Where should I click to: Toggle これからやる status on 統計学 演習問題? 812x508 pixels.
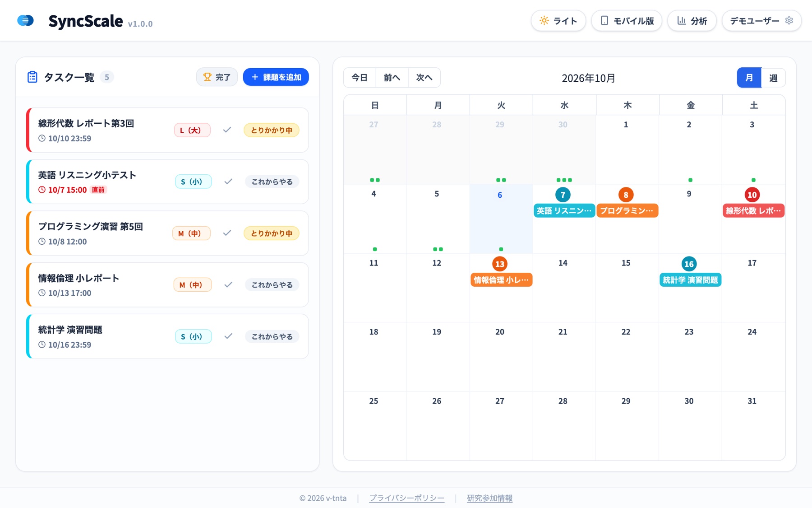(x=272, y=336)
